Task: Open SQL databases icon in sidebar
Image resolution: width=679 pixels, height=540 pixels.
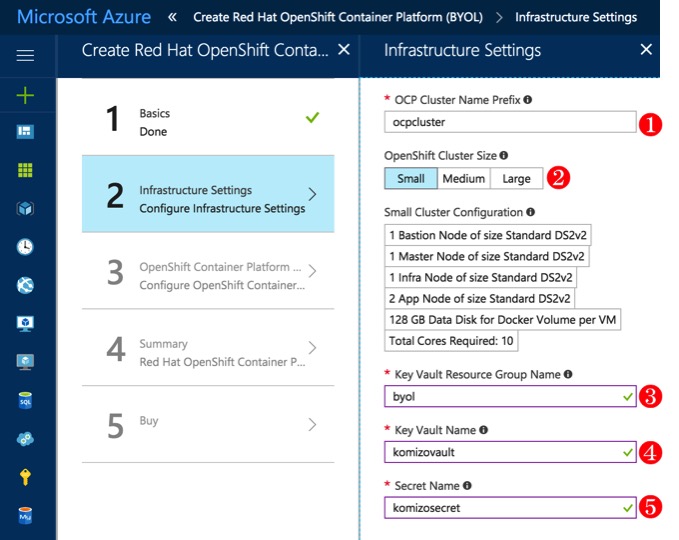Action: tap(25, 401)
